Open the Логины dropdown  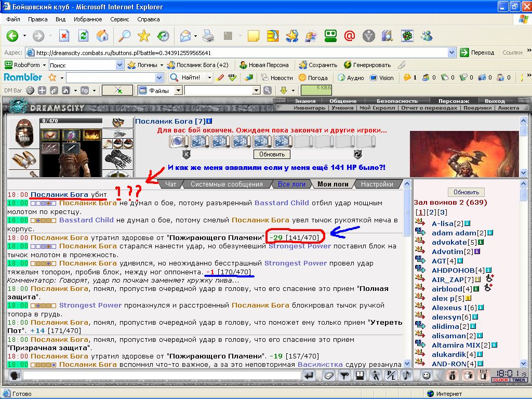162,65
